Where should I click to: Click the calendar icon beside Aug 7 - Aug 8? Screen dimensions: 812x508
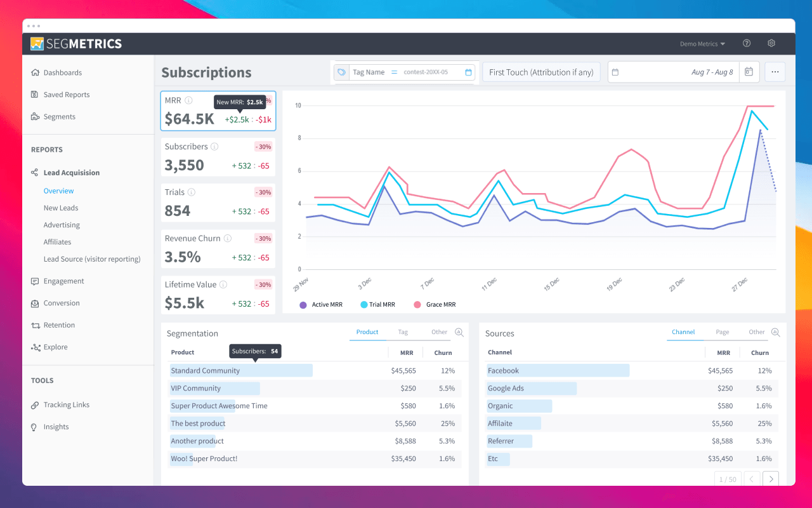[x=749, y=72]
